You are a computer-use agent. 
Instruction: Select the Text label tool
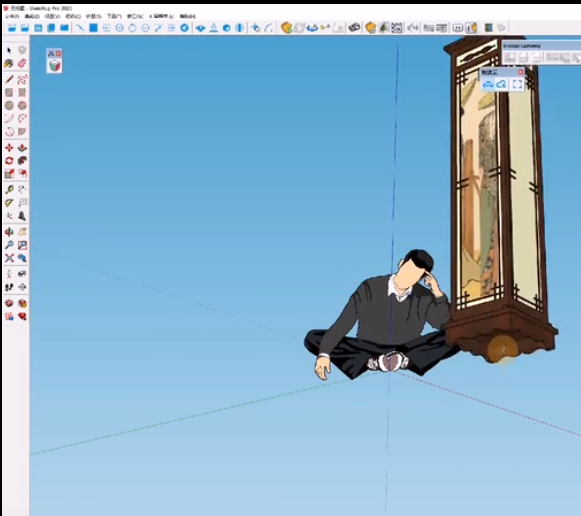click(22, 203)
